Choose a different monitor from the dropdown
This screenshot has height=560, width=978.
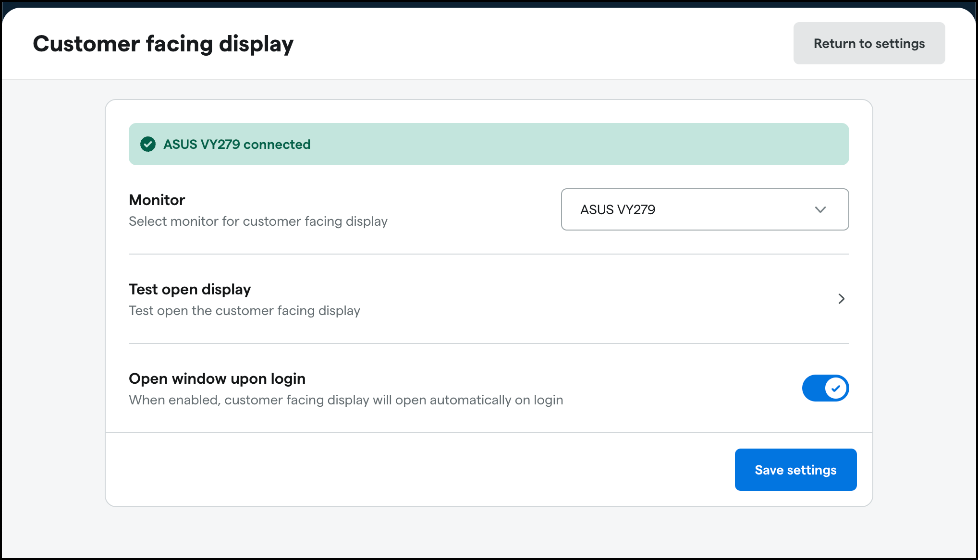pos(705,210)
